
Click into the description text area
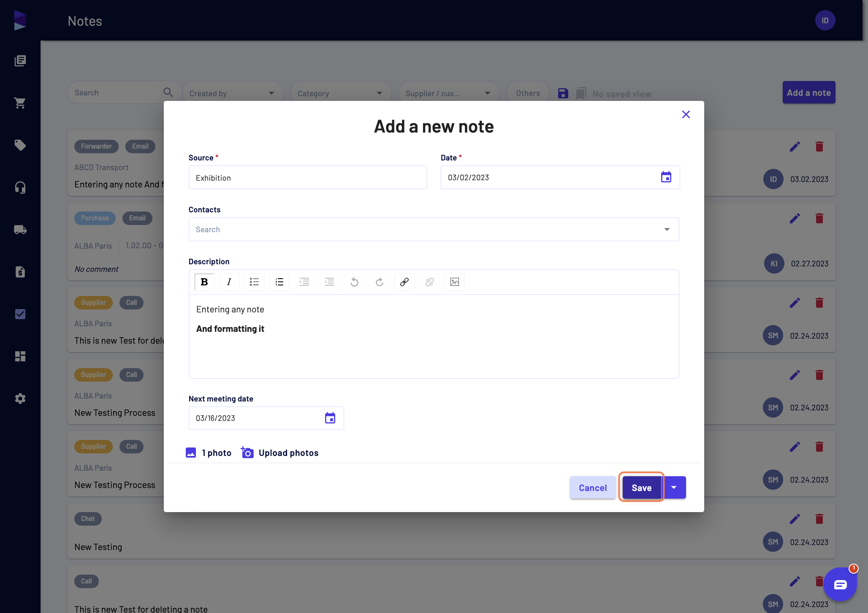(434, 336)
